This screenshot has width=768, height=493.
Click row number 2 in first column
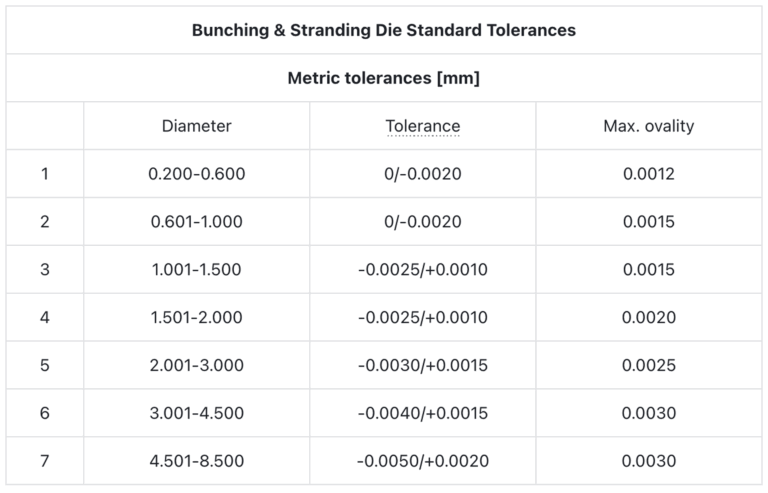point(45,222)
